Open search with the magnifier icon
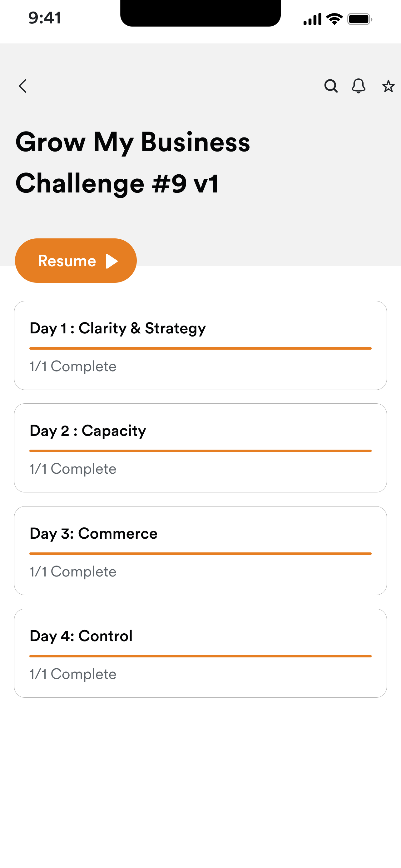 pos(331,86)
